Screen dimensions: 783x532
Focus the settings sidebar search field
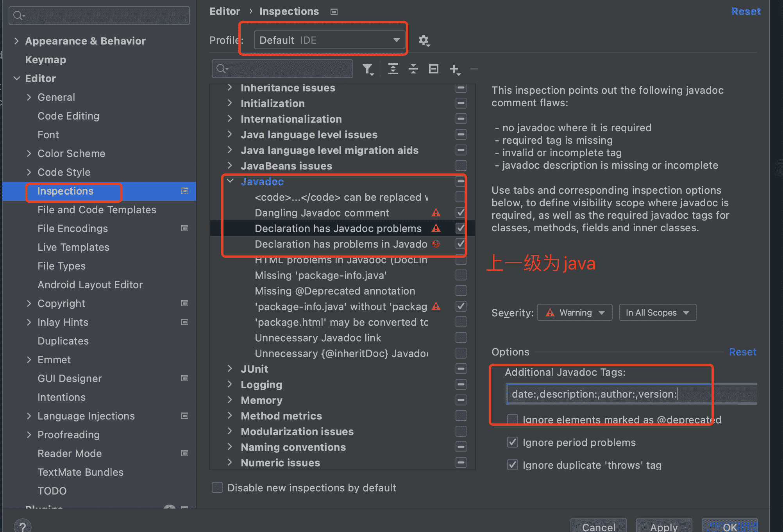99,16
